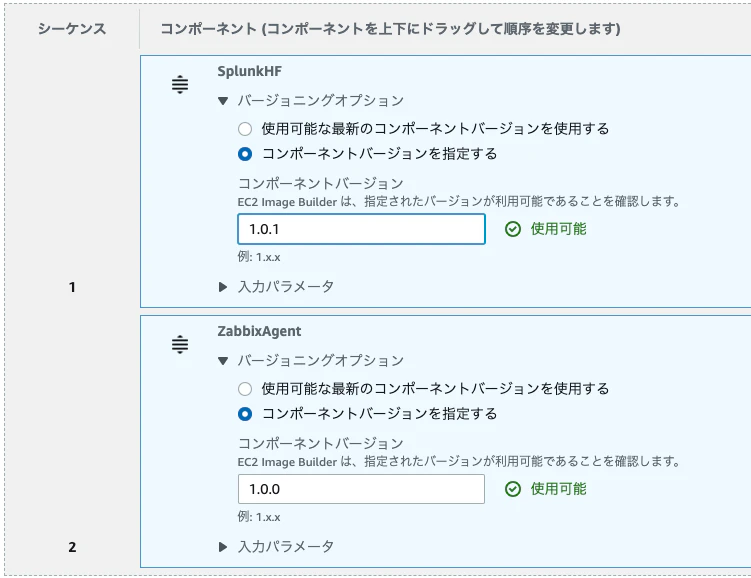Click the コンポーネント column header
This screenshot has height=578, width=751.
390,29
